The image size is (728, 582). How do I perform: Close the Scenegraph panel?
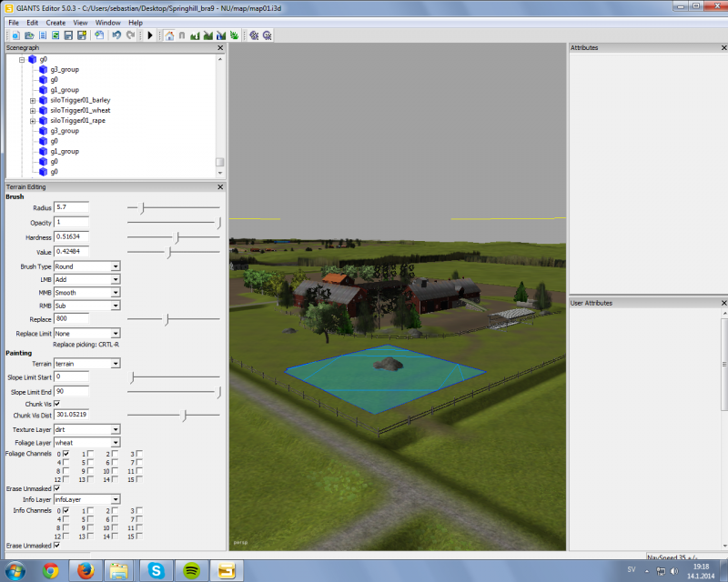[x=220, y=48]
